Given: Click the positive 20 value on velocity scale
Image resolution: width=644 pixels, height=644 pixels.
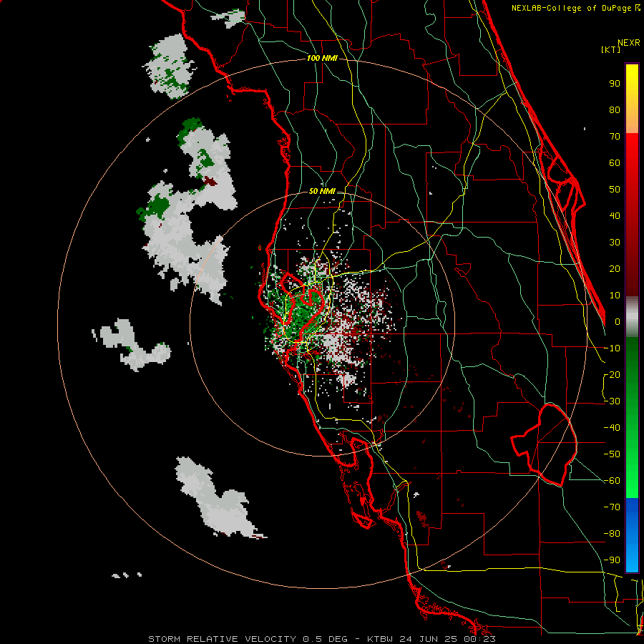Looking at the screenshot, I should [615, 269].
